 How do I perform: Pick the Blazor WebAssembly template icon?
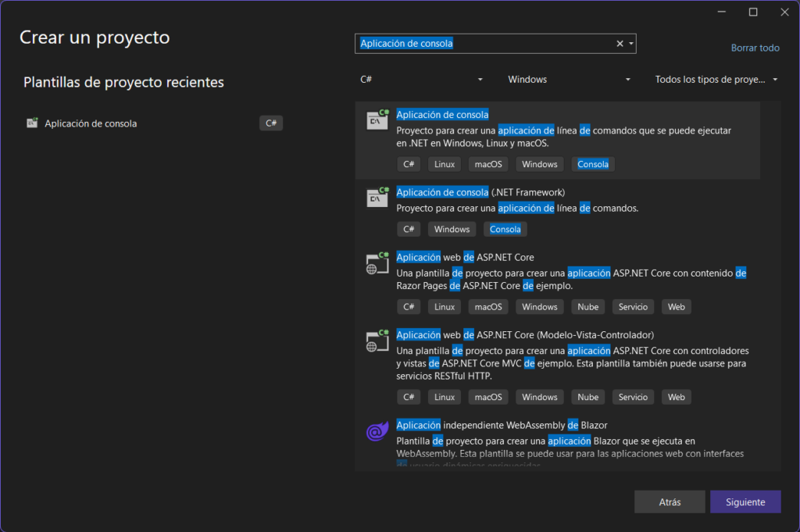click(377, 431)
